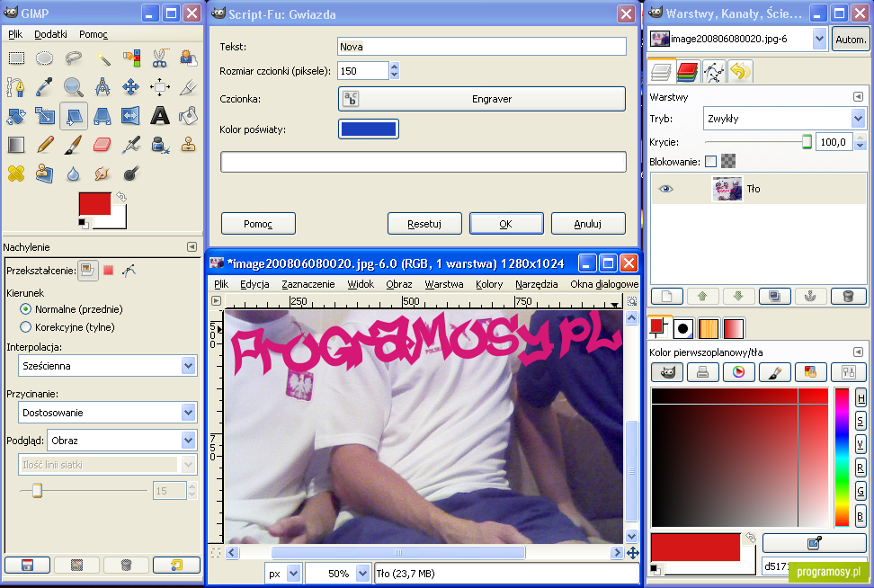The image size is (874, 588).
Task: Open the color wheel selector tab
Action: [738, 371]
